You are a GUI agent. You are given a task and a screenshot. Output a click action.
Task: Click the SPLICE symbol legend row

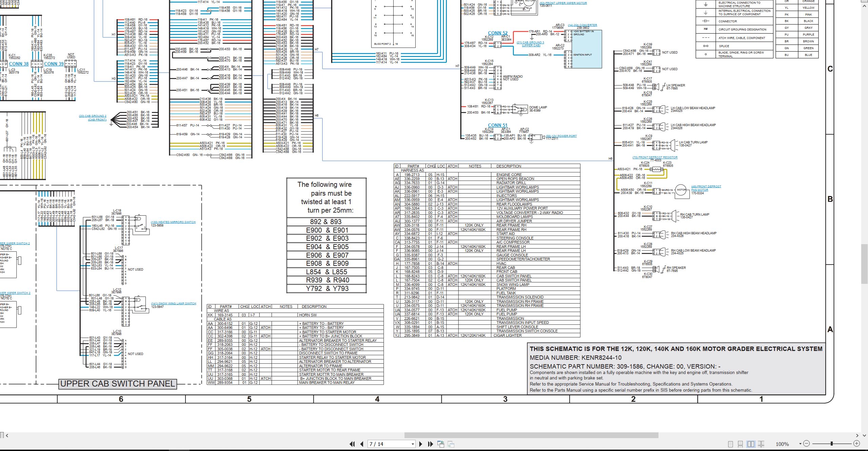[734, 46]
